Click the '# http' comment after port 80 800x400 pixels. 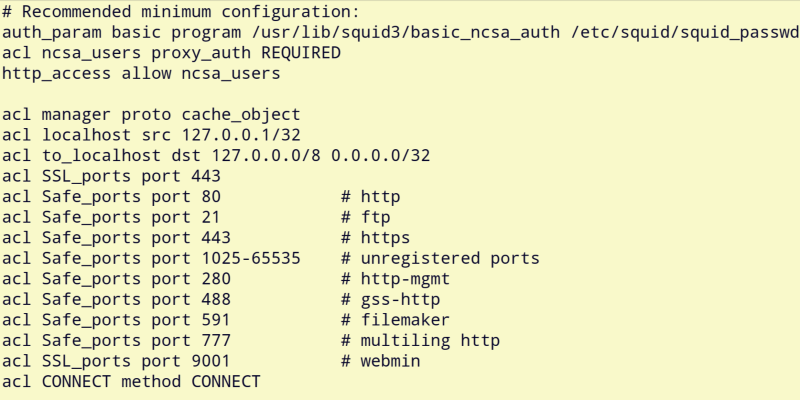[370, 197]
